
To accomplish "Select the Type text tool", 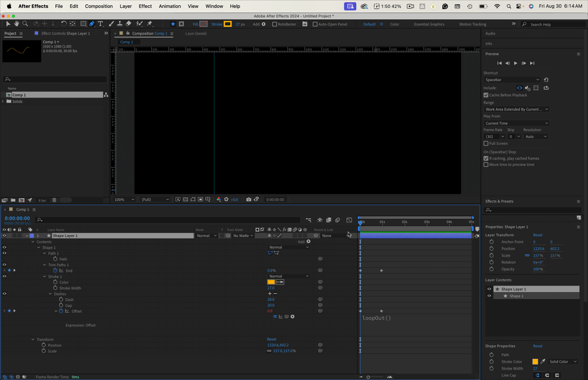I will tap(101, 24).
